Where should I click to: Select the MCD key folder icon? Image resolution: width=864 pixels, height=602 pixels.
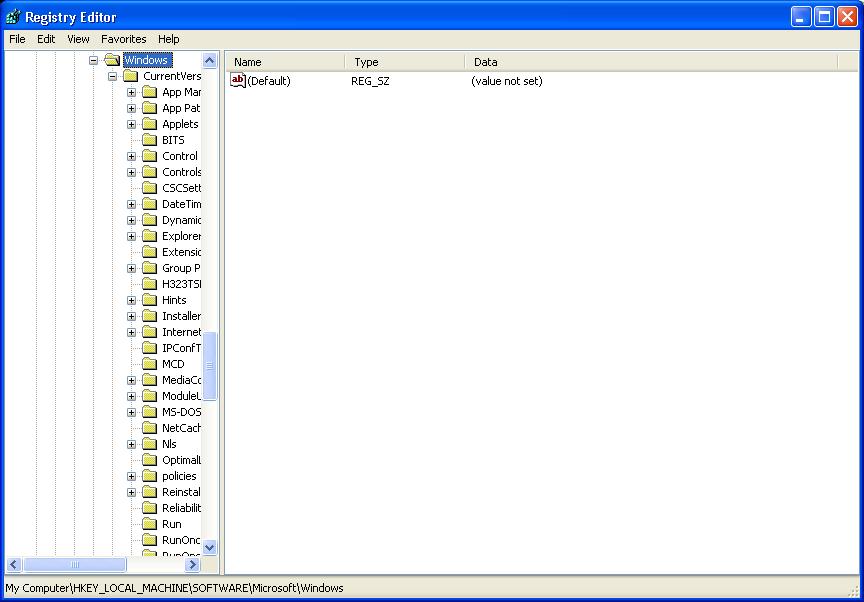pyautogui.click(x=149, y=364)
